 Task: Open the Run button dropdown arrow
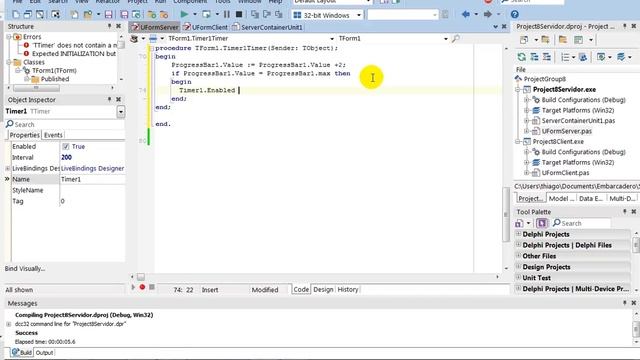[195, 15]
